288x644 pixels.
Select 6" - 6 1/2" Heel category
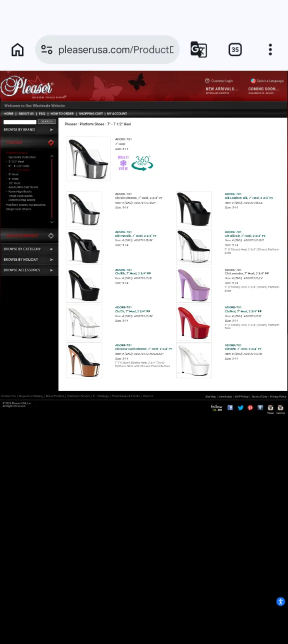click(x=18, y=166)
